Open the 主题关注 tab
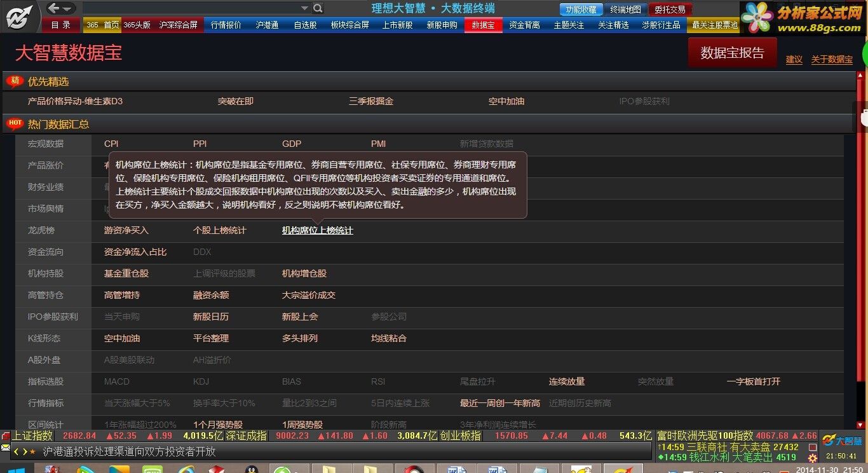The height and width of the screenshot is (473, 868). [569, 25]
